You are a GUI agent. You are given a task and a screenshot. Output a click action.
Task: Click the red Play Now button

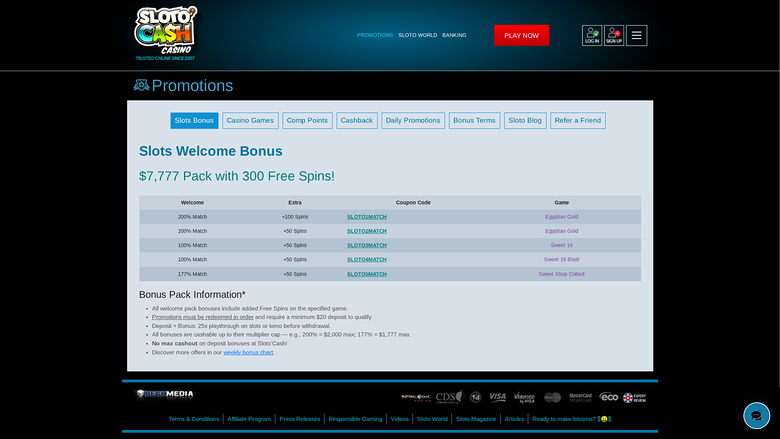[521, 35]
